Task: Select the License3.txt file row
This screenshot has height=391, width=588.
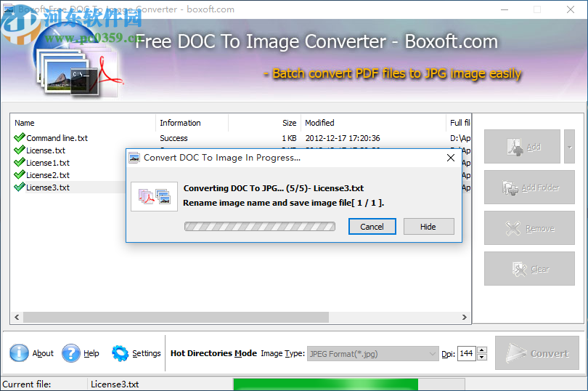Action: tap(69, 188)
